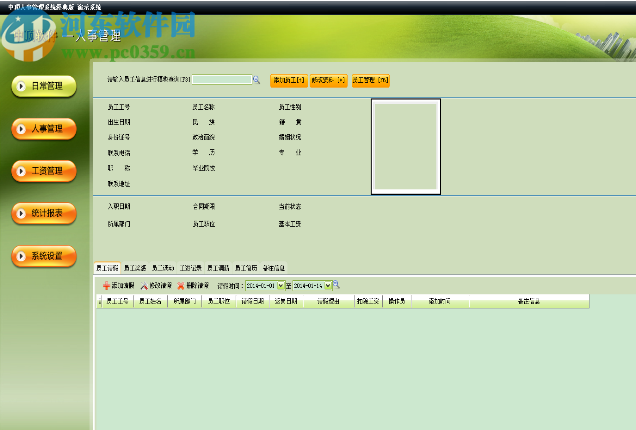Sort by the 添加时间 column header
This screenshot has height=430, width=636.
click(x=440, y=301)
